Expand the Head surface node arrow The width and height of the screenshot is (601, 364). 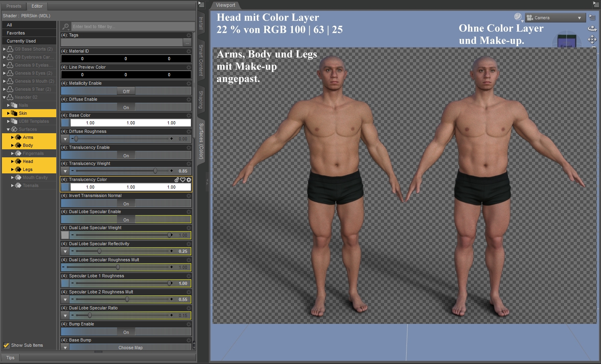[x=12, y=161]
